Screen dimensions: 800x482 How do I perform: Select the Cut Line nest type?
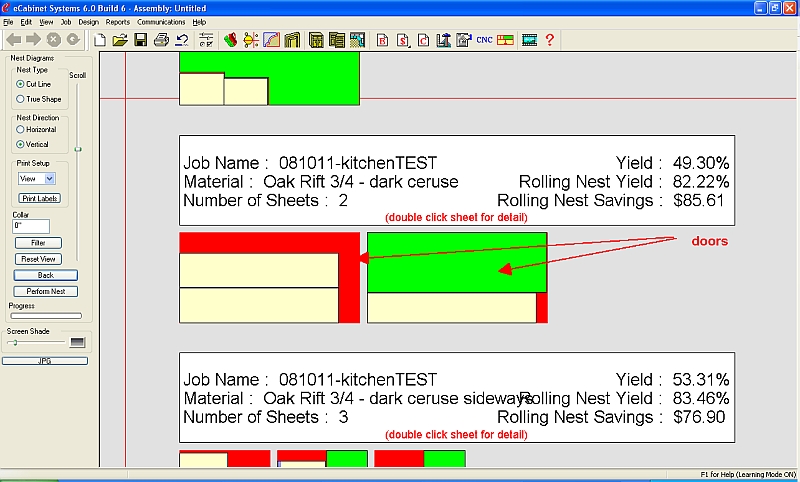[20, 84]
